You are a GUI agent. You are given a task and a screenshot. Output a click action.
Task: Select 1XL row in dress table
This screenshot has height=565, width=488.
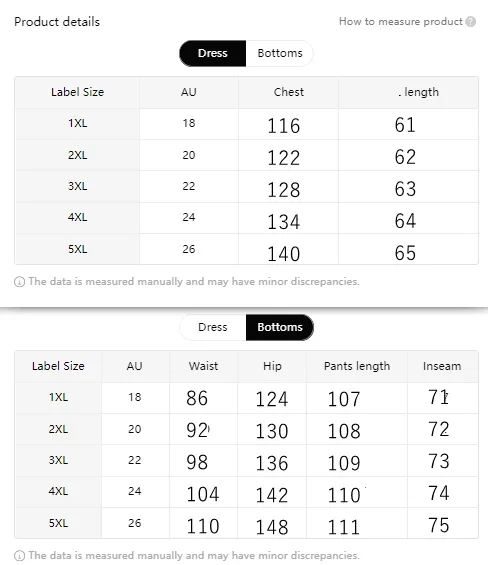coord(247,124)
